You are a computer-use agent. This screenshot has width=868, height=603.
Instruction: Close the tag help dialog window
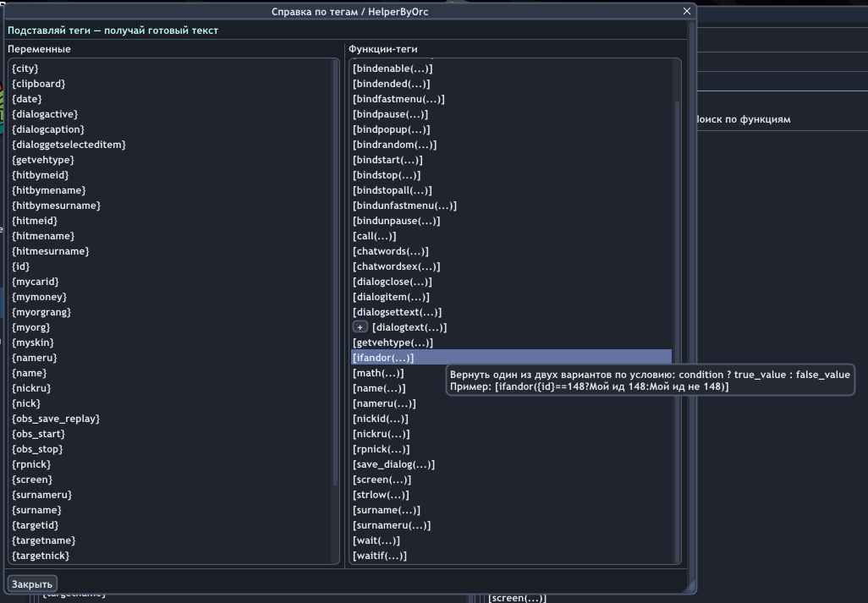point(687,11)
